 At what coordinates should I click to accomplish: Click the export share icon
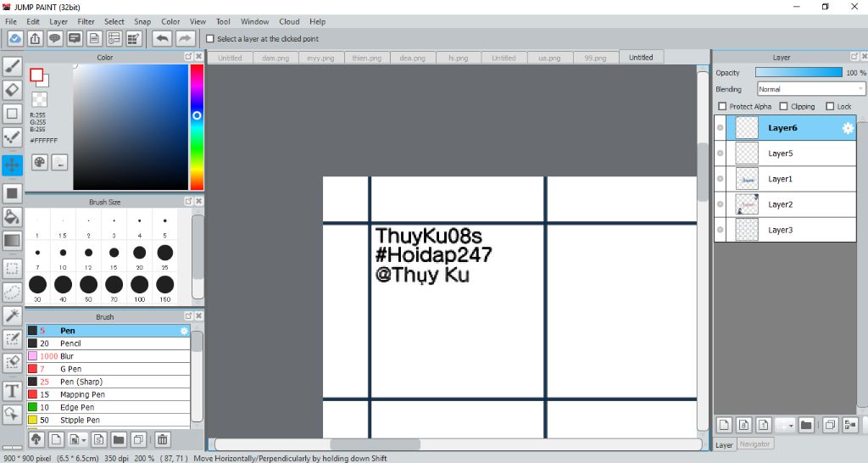(35, 39)
